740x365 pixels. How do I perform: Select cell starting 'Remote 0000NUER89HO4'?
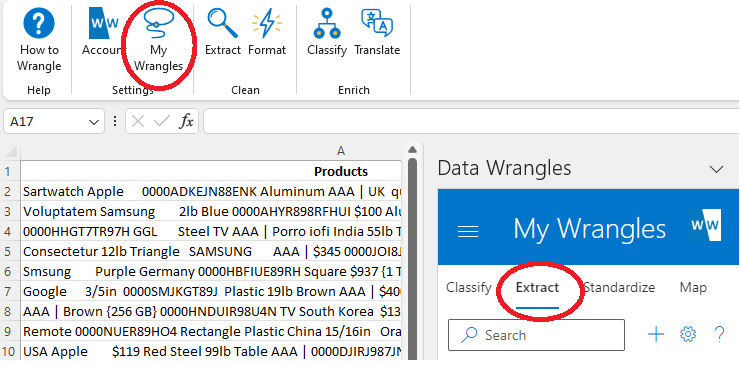click(x=211, y=332)
